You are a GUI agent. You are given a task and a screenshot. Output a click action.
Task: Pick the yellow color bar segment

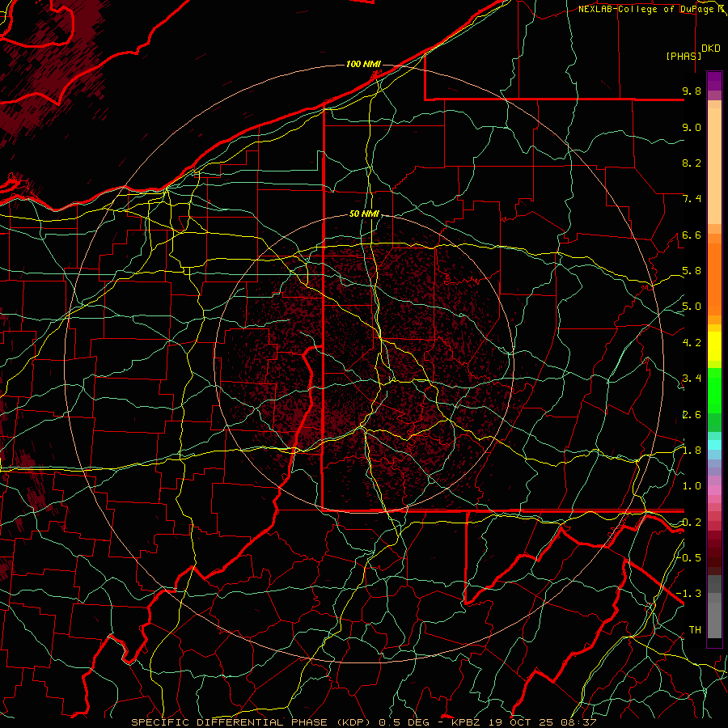click(714, 346)
